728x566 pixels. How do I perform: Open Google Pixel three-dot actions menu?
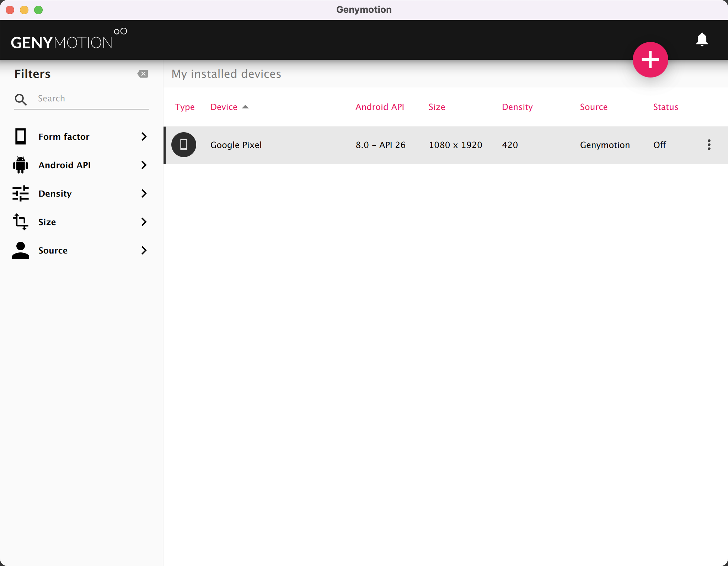coord(709,145)
